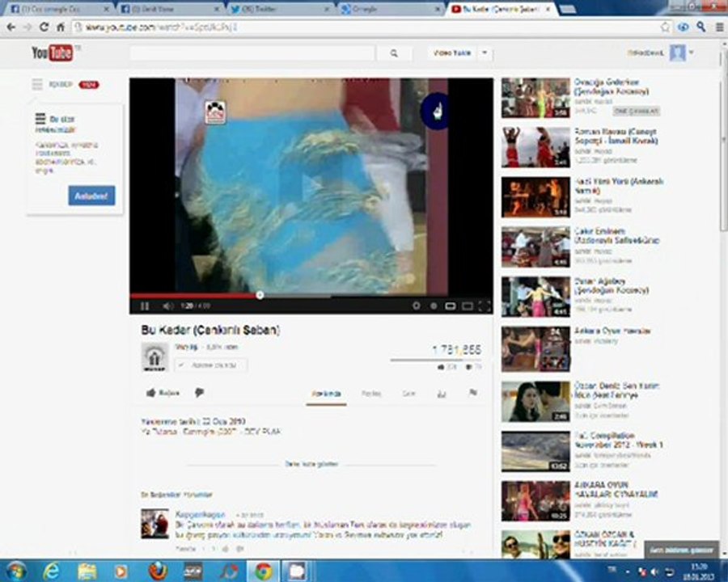Switch to the second Facebook browser tab
Viewport: 728px width, 582px height.
click(x=170, y=9)
